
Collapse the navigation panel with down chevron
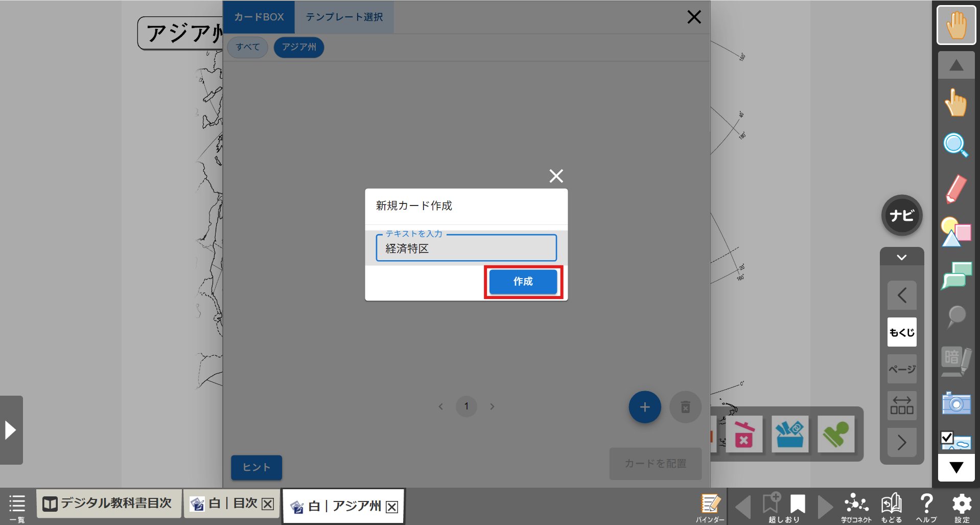click(901, 257)
